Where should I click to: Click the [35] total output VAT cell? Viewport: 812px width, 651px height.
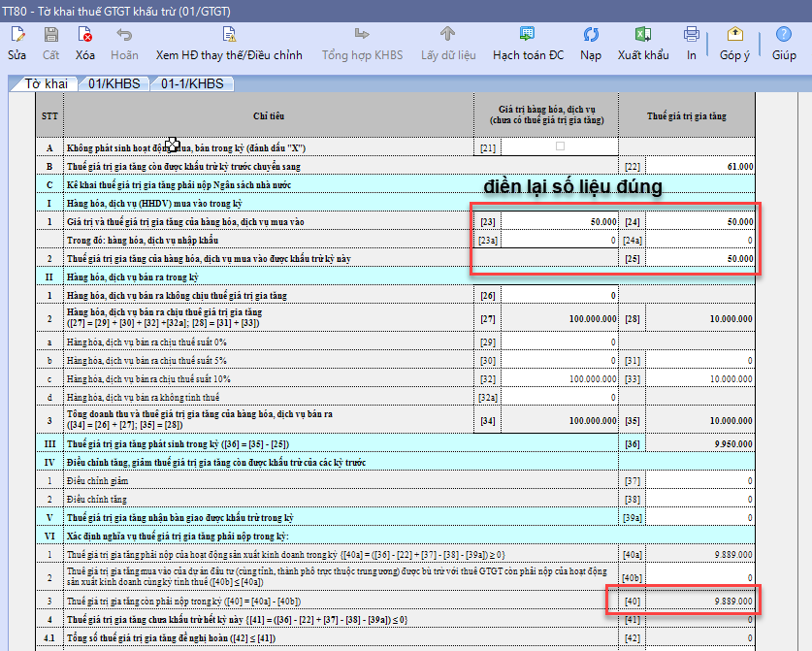pos(699,420)
